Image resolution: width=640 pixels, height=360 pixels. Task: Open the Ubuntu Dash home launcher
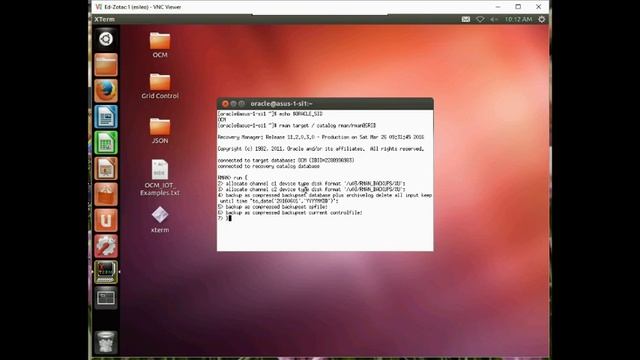(106, 39)
